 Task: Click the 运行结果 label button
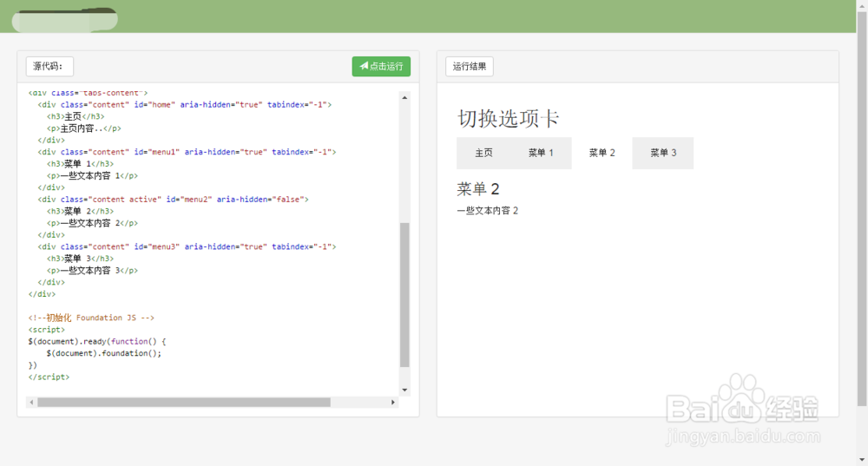(x=470, y=67)
